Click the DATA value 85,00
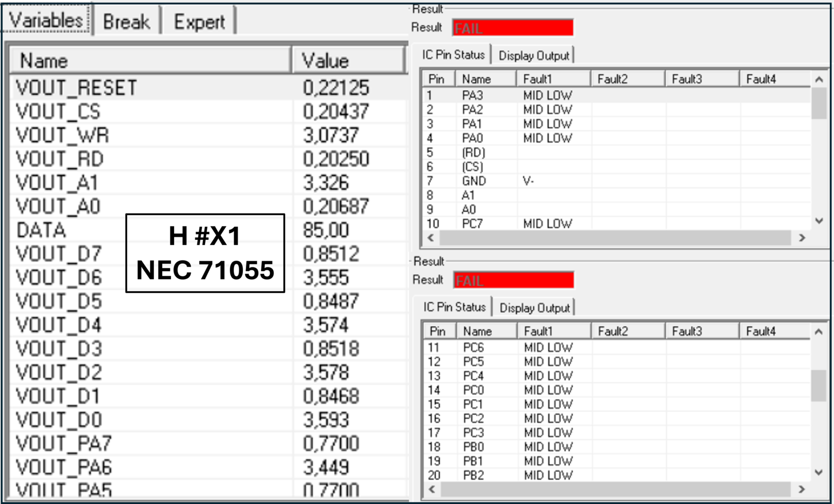Viewport: 834px width, 504px height. pos(326,230)
